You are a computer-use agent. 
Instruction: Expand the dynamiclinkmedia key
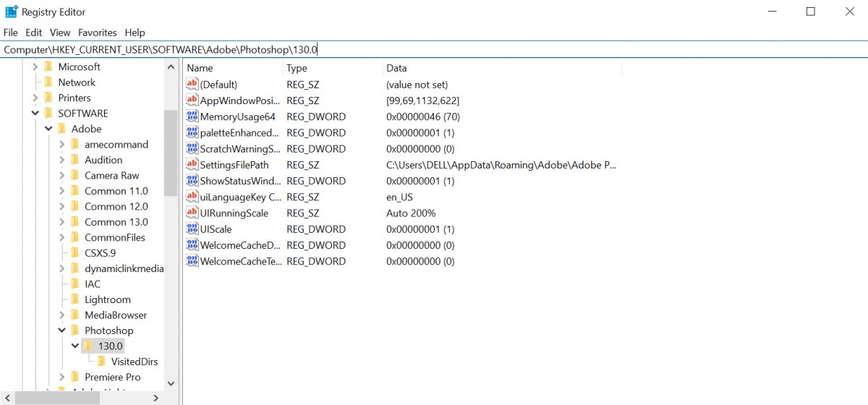point(62,268)
